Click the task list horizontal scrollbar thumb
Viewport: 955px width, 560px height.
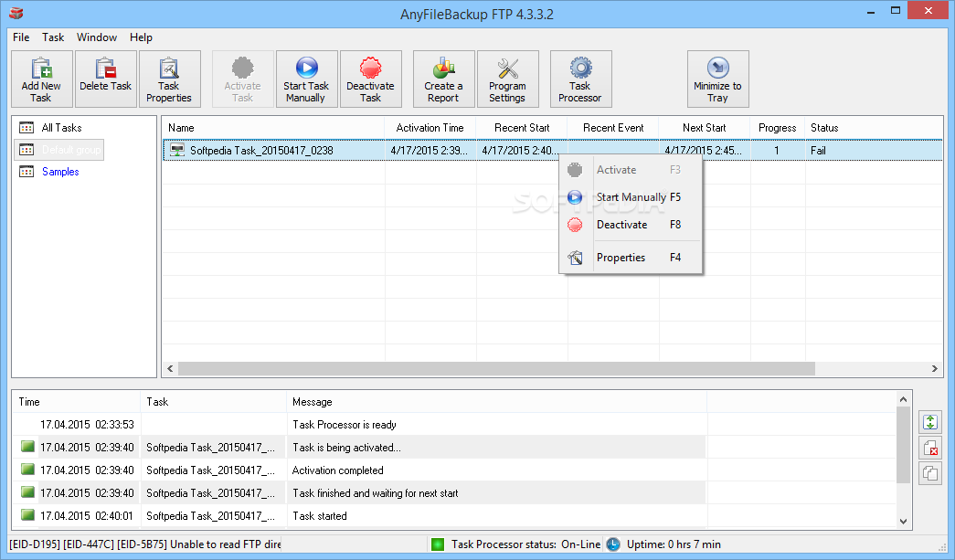tap(496, 368)
